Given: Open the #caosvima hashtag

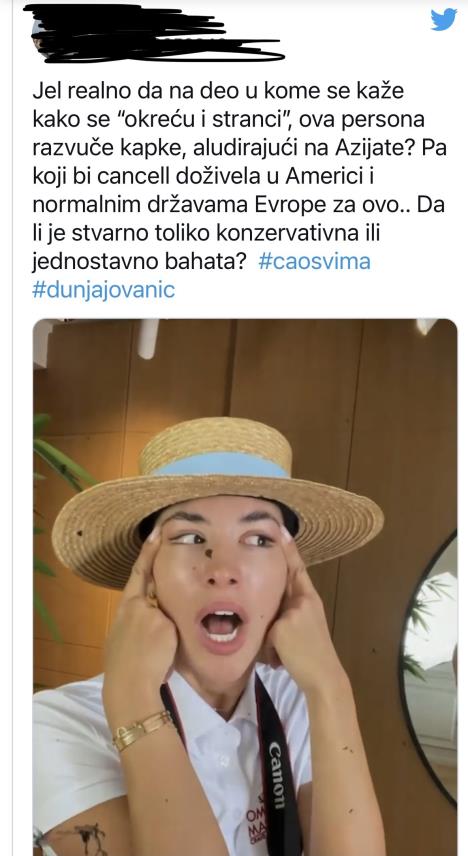Looking at the screenshot, I should point(315,261).
